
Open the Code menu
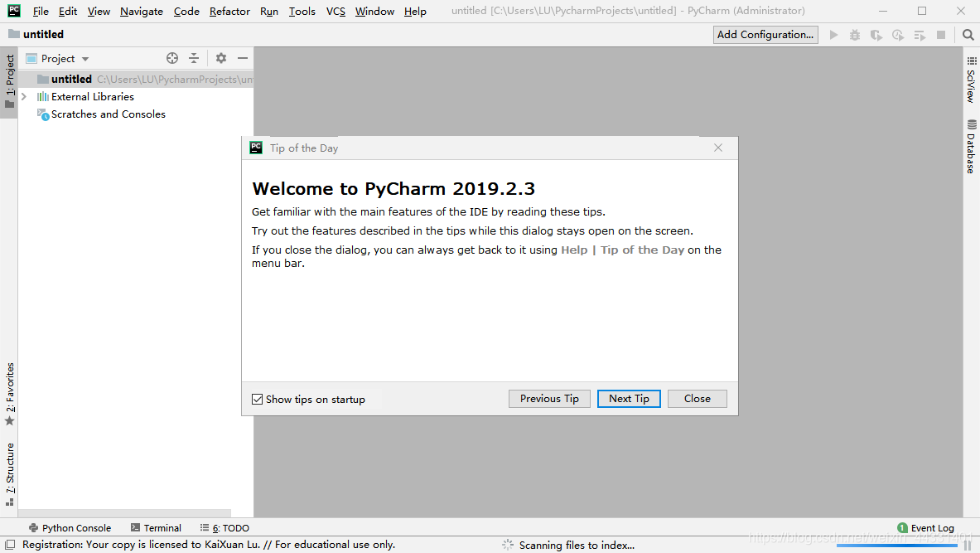click(x=186, y=12)
